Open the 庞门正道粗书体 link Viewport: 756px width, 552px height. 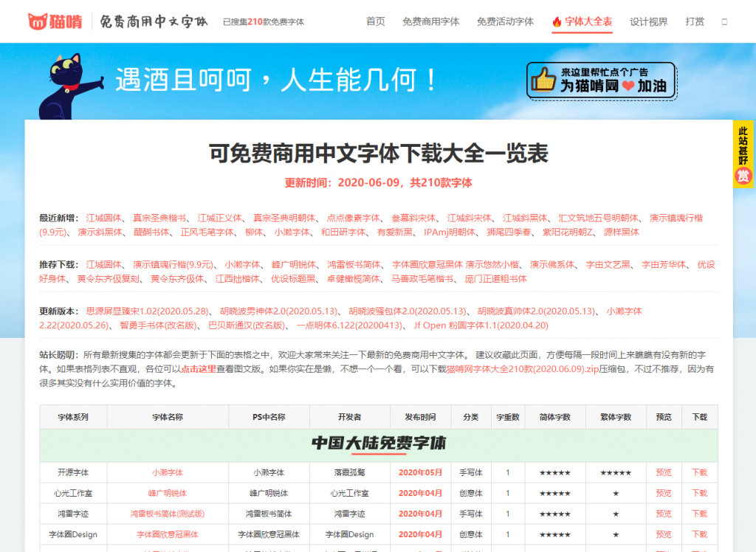pos(495,279)
